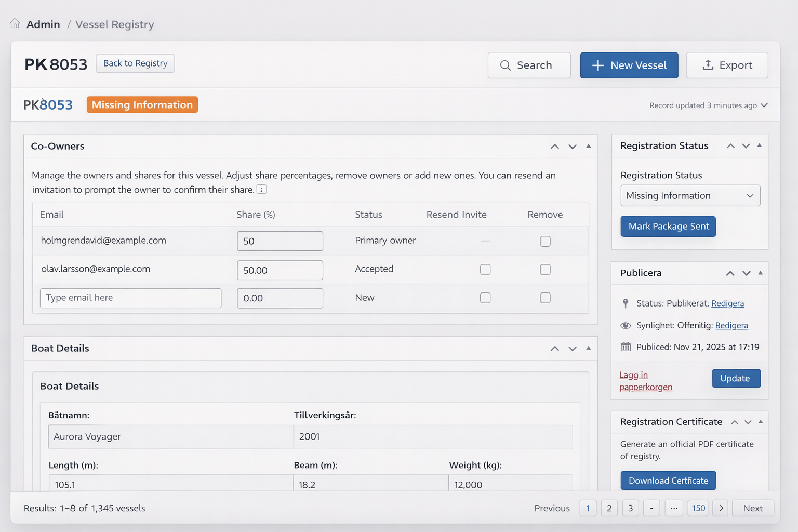Click the eye icon next to Synlighet
The image size is (798, 532).
(626, 325)
